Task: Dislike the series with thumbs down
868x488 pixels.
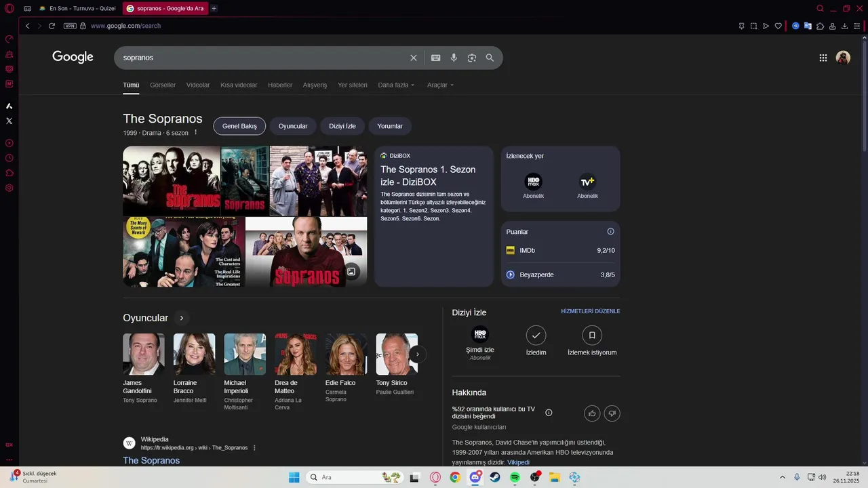Action: pyautogui.click(x=612, y=413)
